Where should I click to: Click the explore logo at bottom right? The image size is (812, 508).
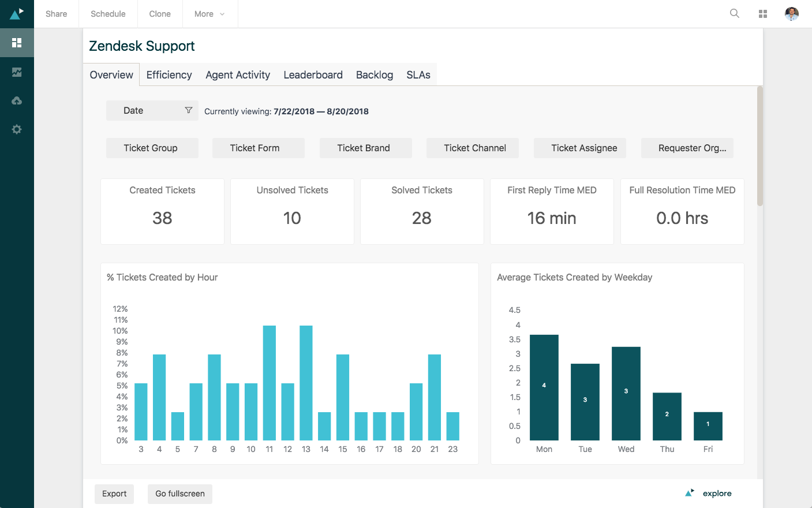pyautogui.click(x=708, y=493)
